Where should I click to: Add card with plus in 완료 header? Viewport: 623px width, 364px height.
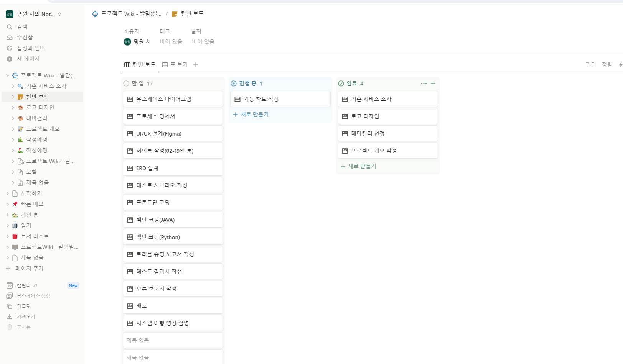point(433,84)
